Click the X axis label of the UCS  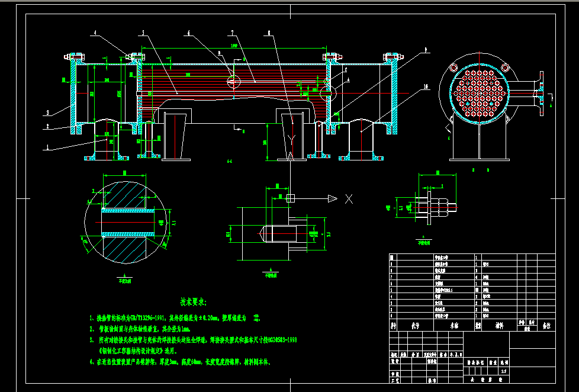(349, 199)
